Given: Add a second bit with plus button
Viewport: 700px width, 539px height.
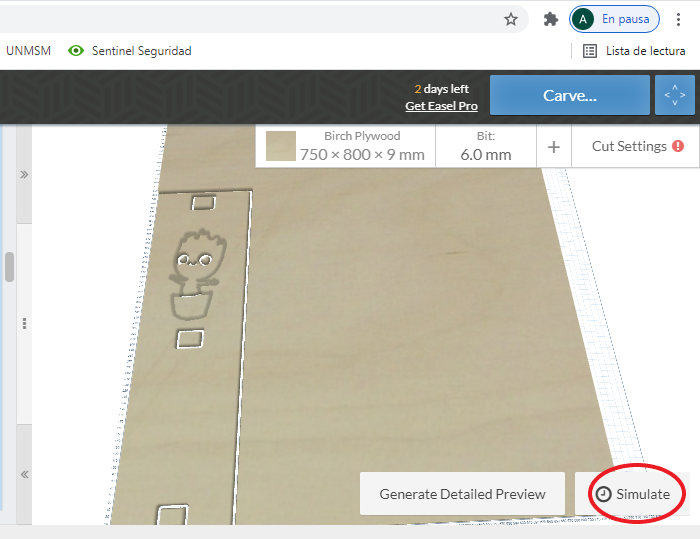Looking at the screenshot, I should click(x=554, y=147).
